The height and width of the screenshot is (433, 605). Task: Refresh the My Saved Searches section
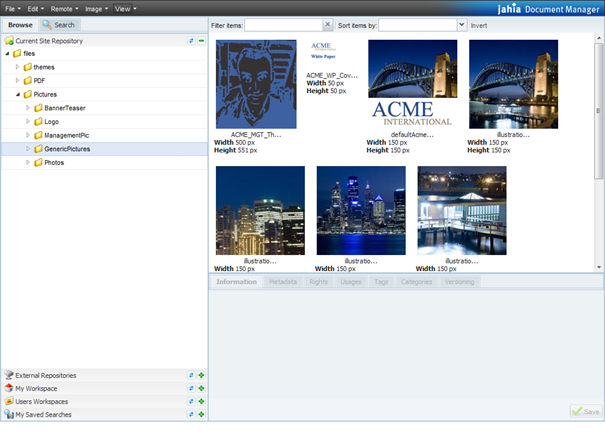click(x=191, y=414)
